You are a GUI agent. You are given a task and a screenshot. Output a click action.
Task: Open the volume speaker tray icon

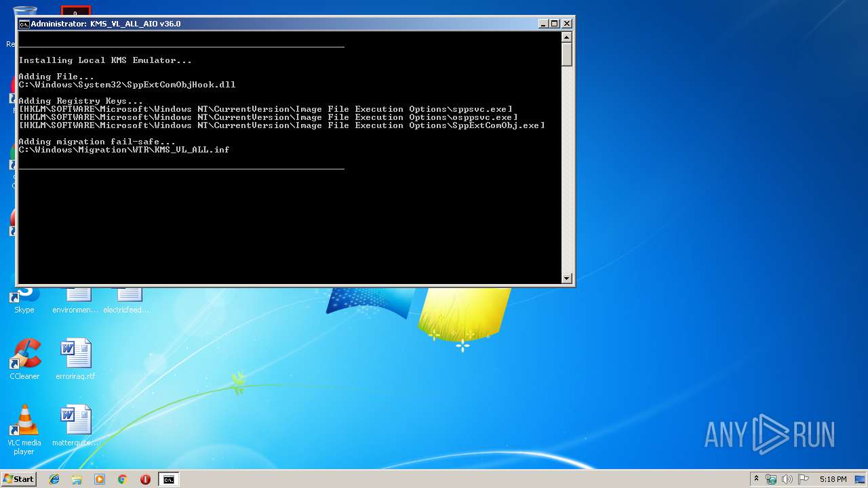click(787, 479)
